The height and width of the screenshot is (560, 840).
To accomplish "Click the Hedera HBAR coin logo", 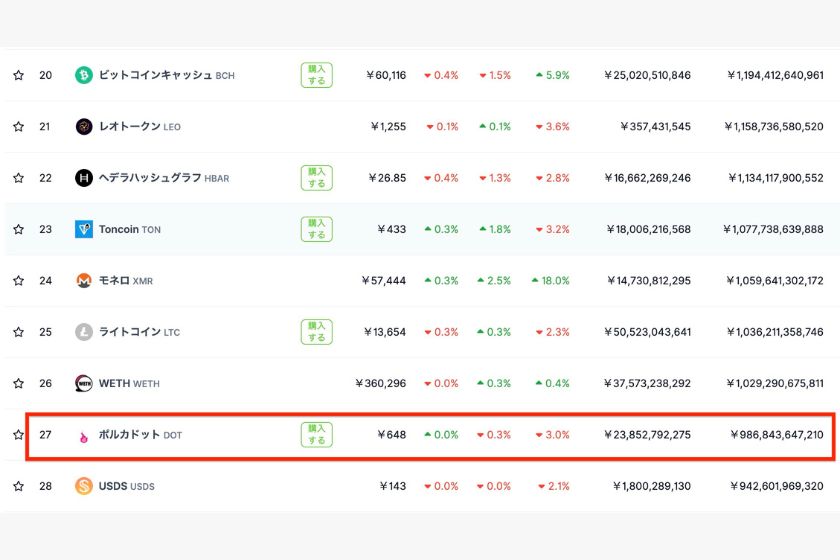I will pyautogui.click(x=84, y=178).
